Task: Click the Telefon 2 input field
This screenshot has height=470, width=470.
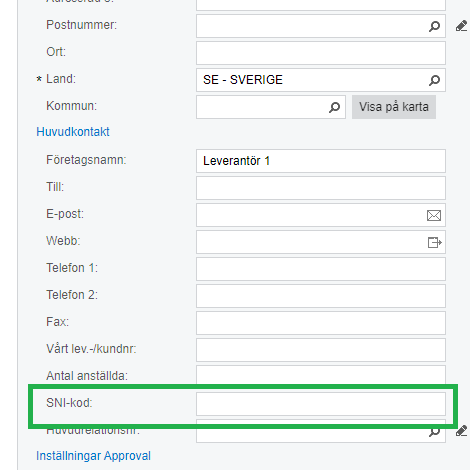Action: 321,296
